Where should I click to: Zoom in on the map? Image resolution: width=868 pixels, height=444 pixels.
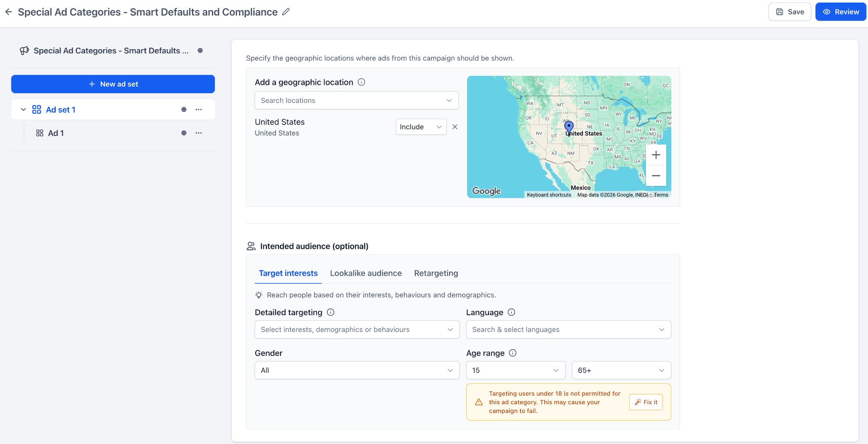(656, 155)
